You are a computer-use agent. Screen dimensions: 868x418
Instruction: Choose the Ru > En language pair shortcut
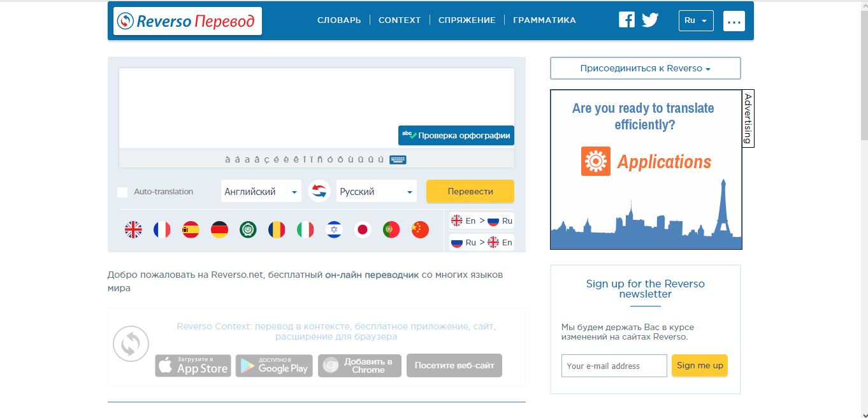tap(482, 242)
